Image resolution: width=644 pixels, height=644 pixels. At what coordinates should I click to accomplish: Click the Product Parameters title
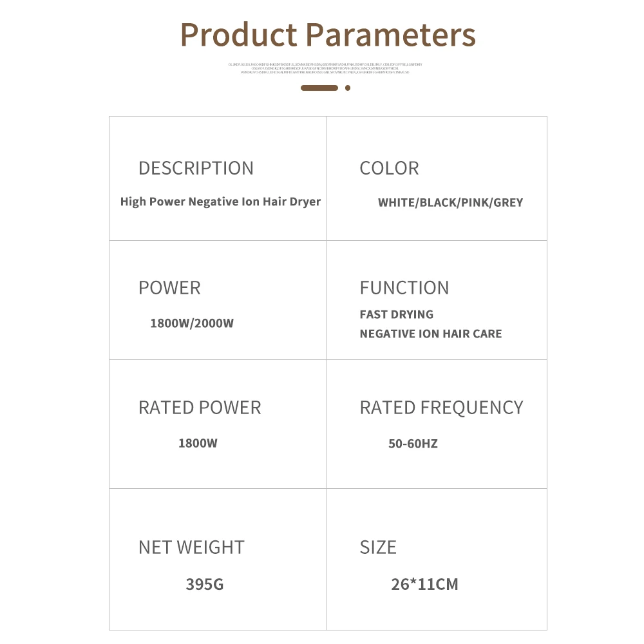click(328, 35)
